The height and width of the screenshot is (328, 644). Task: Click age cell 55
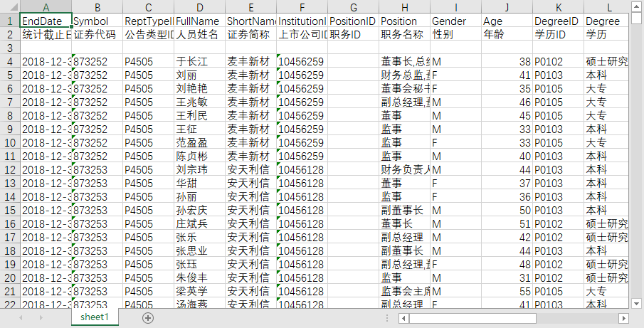click(507, 292)
